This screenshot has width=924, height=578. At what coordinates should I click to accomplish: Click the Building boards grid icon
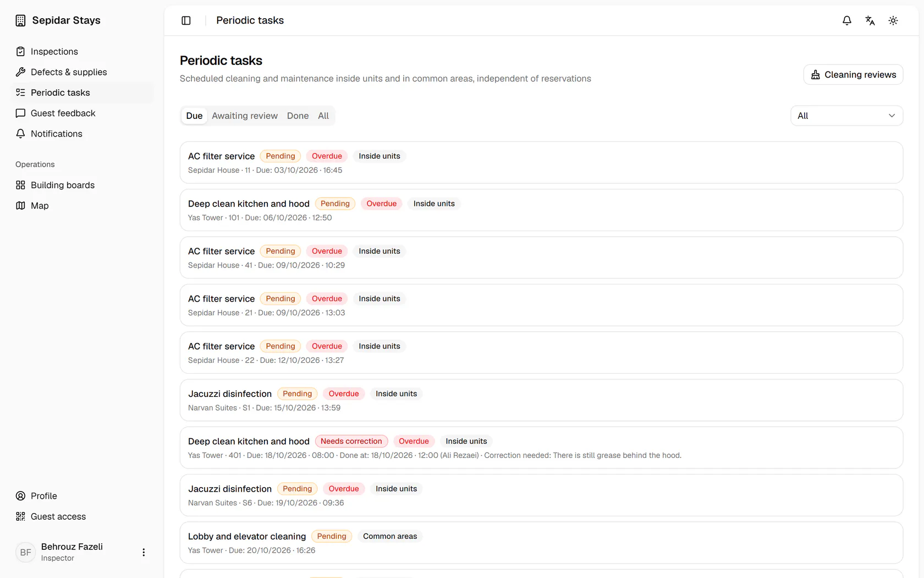(x=20, y=185)
